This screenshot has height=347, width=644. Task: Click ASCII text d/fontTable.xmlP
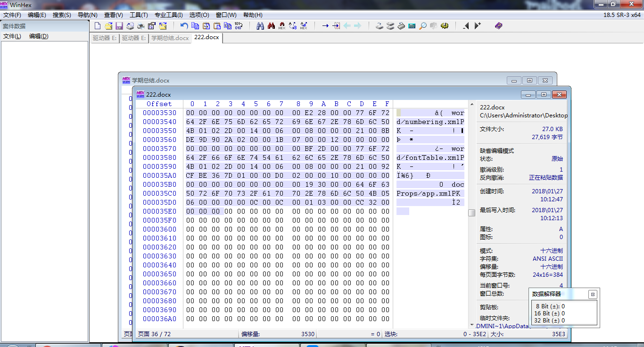430,157
